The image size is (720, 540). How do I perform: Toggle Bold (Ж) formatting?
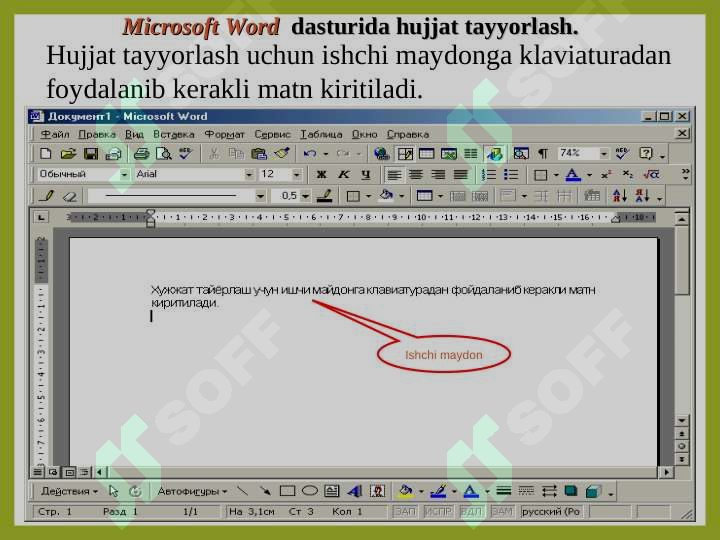pyautogui.click(x=321, y=174)
